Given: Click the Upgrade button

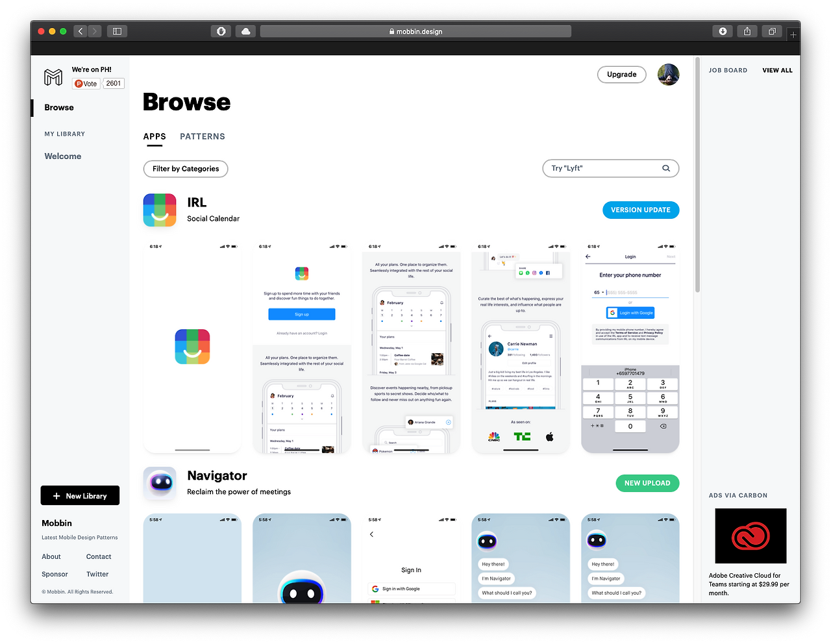Looking at the screenshot, I should pyautogui.click(x=621, y=75).
